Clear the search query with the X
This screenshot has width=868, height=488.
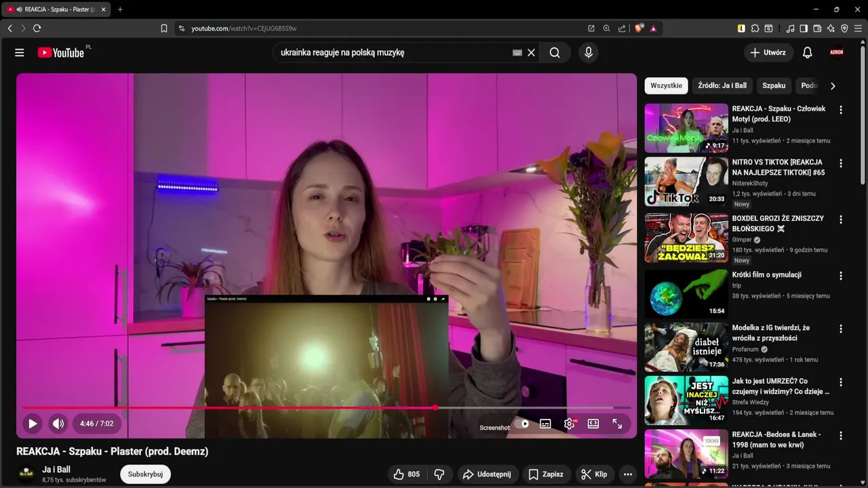pos(532,52)
